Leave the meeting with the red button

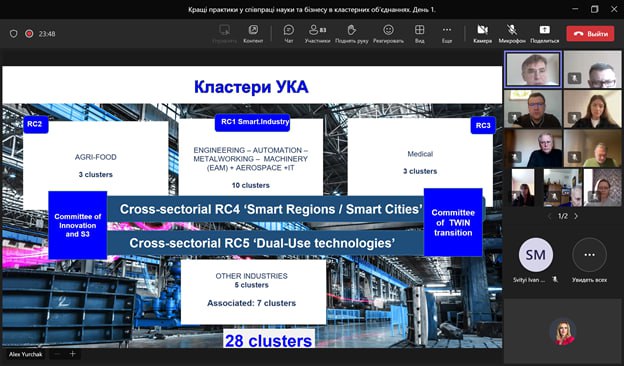click(590, 34)
